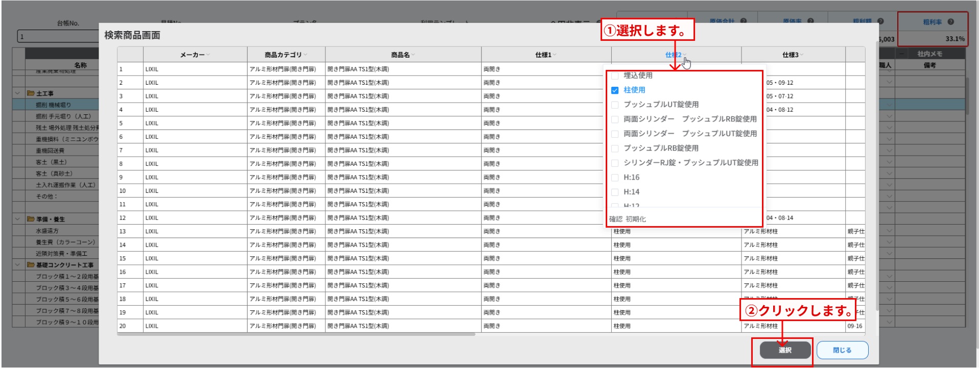The image size is (980, 368).
Task: Open the 商品名 column filter dropdown
Action: 413,55
